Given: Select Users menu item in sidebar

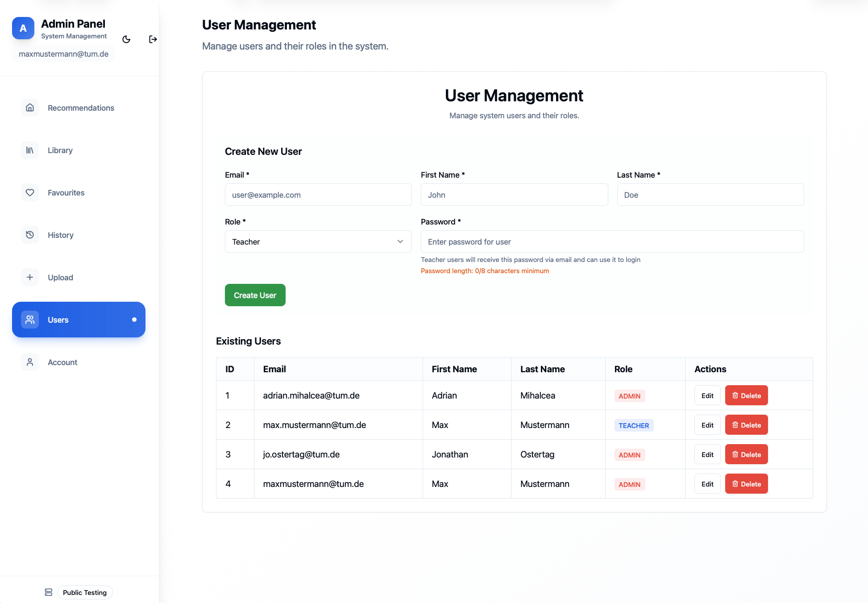Looking at the screenshot, I should tap(79, 320).
